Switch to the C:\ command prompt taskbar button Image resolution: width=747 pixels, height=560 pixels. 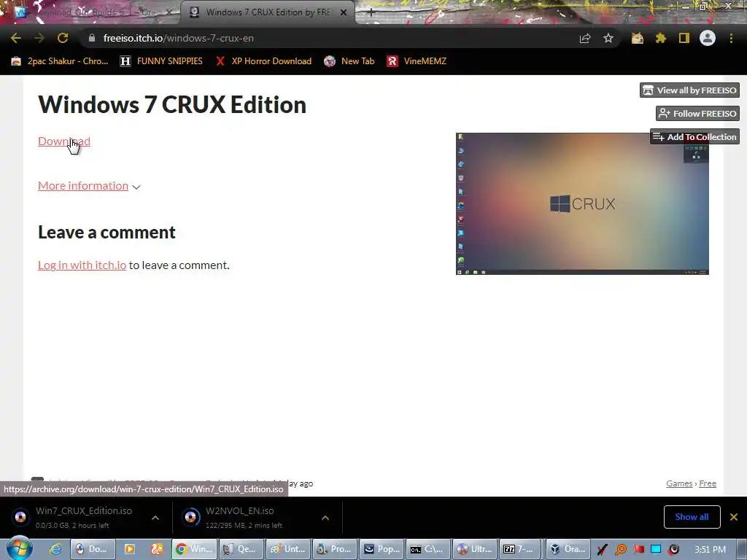[428, 549]
